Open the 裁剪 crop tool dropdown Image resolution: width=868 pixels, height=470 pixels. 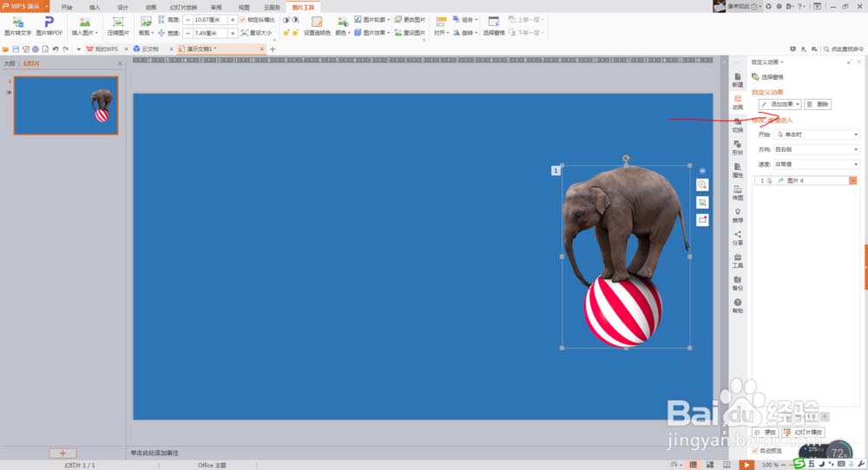click(x=146, y=25)
